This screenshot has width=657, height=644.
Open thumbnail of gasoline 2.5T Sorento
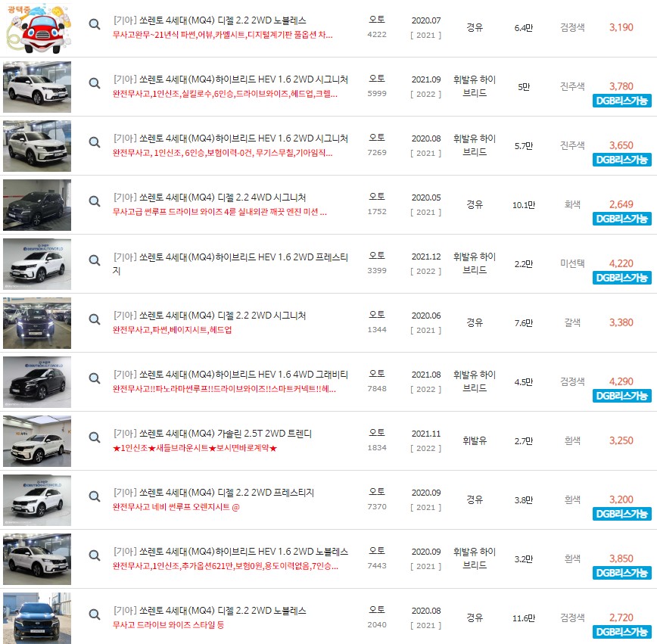pos(37,442)
